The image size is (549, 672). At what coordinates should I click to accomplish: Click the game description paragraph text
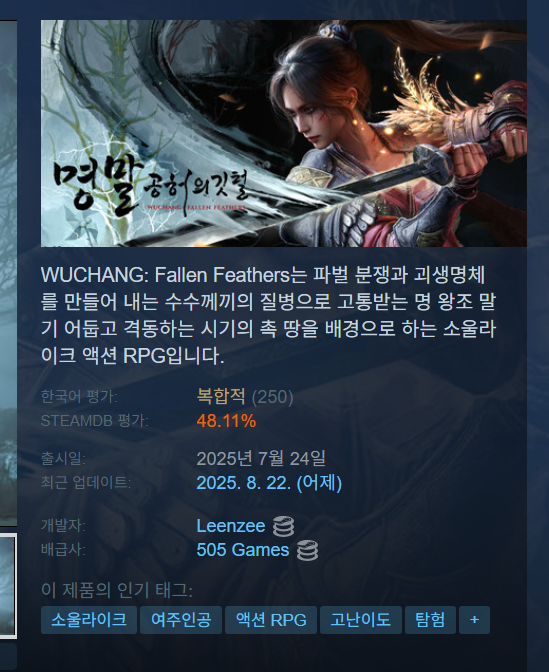click(x=268, y=315)
